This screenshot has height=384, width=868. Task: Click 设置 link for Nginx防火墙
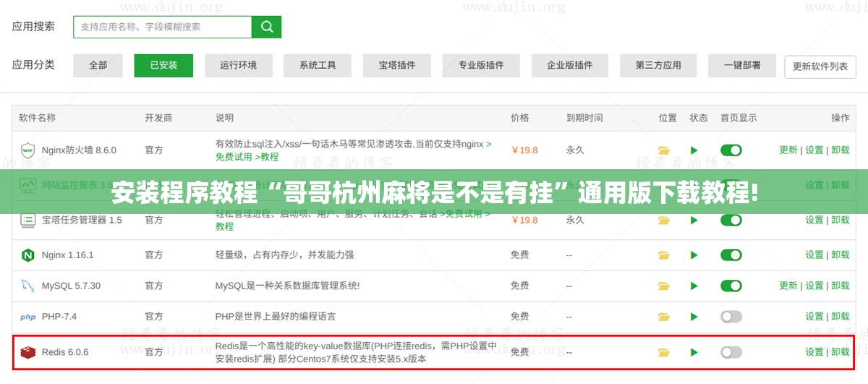pos(814,150)
